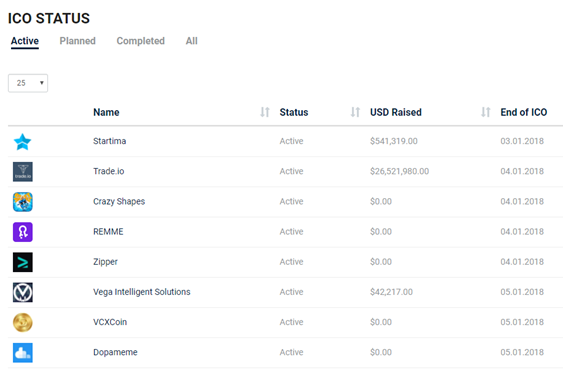Open the Dopameme ICO name
The height and width of the screenshot is (370, 563).
(x=115, y=352)
